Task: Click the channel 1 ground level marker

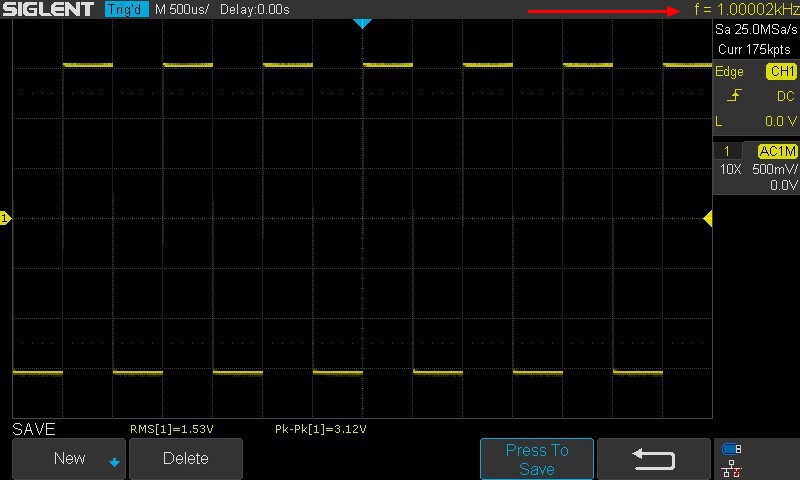Action: [5, 218]
